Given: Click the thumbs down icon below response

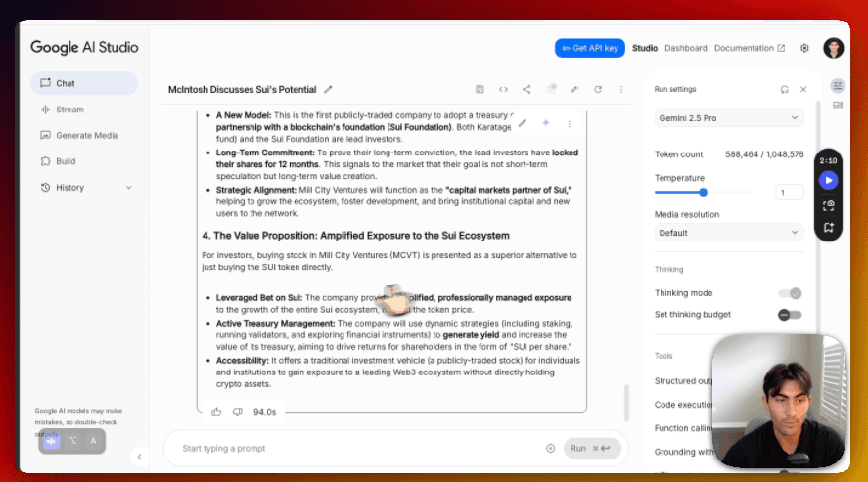Looking at the screenshot, I should pyautogui.click(x=237, y=412).
